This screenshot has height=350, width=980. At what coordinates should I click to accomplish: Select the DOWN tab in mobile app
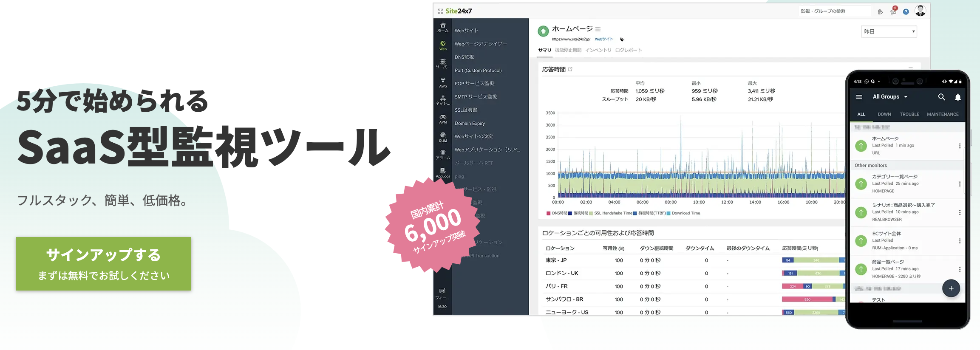point(884,114)
